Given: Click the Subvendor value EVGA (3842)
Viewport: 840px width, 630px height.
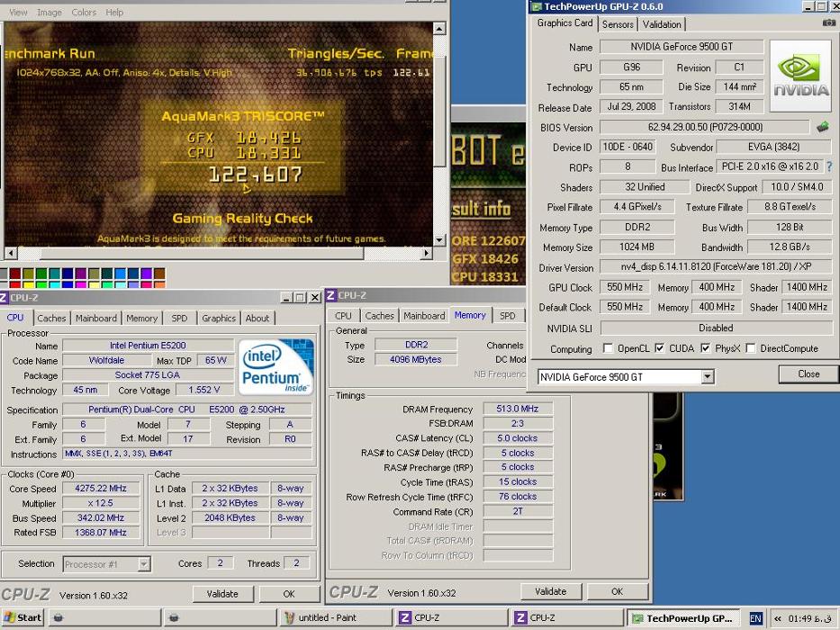Looking at the screenshot, I should click(x=773, y=147).
